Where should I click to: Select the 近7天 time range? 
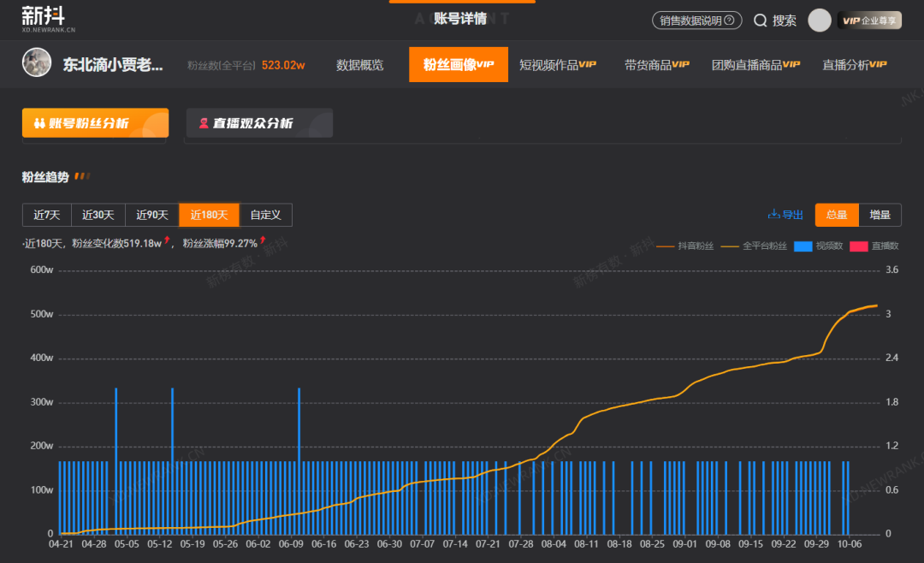47,215
